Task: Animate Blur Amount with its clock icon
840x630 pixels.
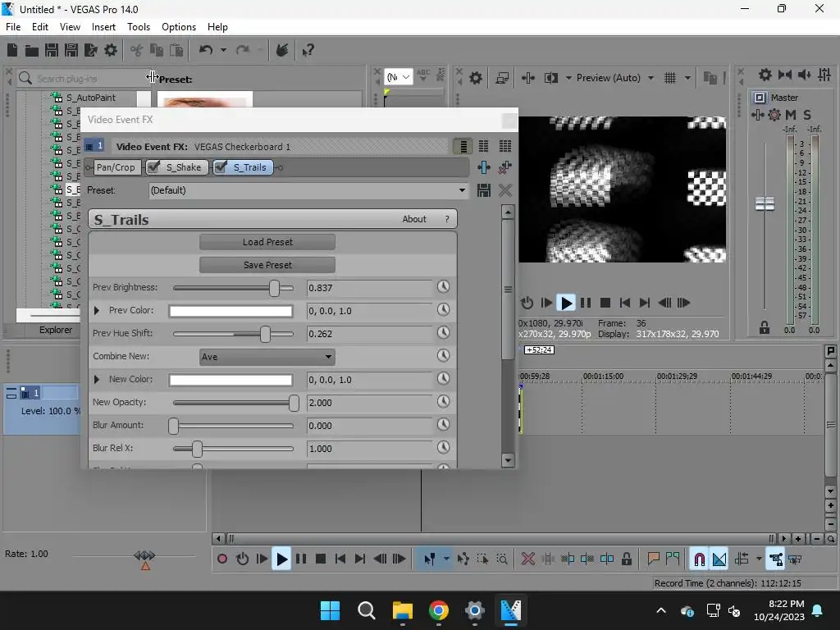Action: click(443, 424)
